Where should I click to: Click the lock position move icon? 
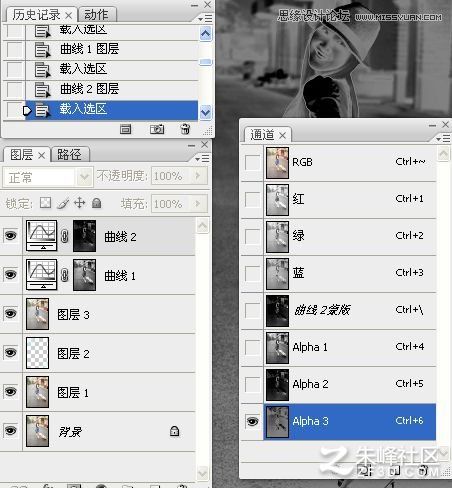79,203
